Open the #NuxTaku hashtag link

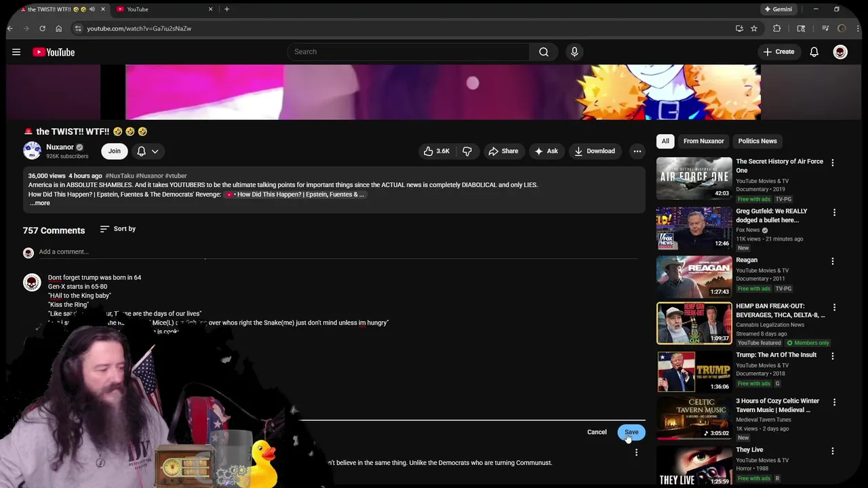(119, 176)
